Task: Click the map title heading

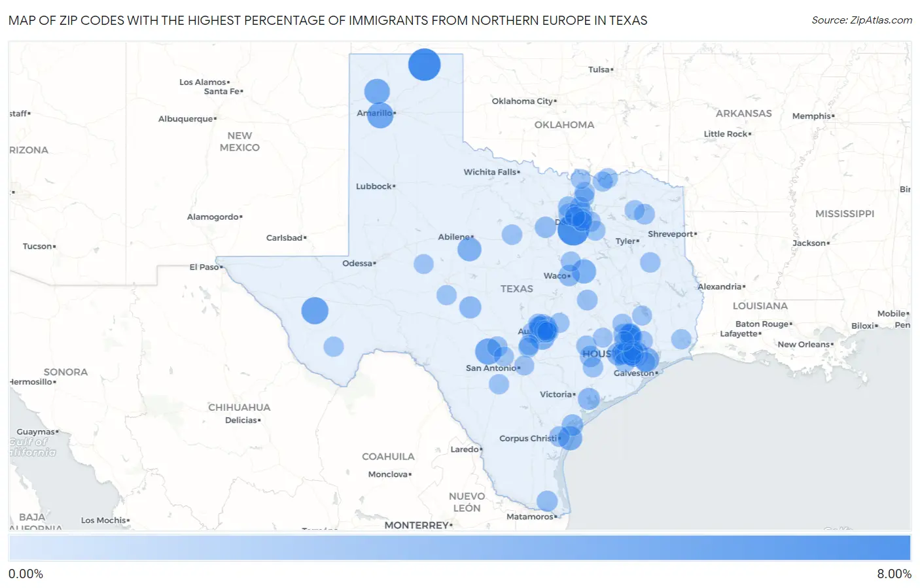Action: click(x=328, y=20)
